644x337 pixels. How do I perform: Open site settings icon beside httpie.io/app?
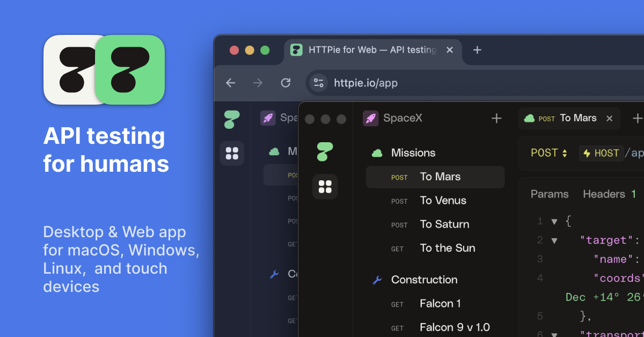click(x=319, y=83)
